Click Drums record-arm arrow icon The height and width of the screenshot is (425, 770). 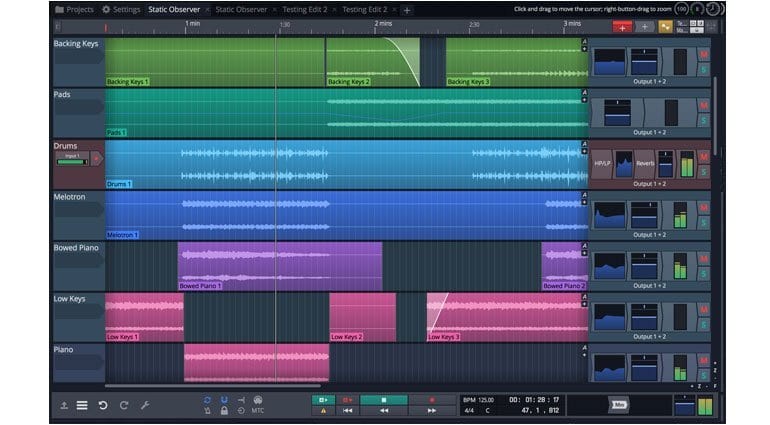pos(96,158)
